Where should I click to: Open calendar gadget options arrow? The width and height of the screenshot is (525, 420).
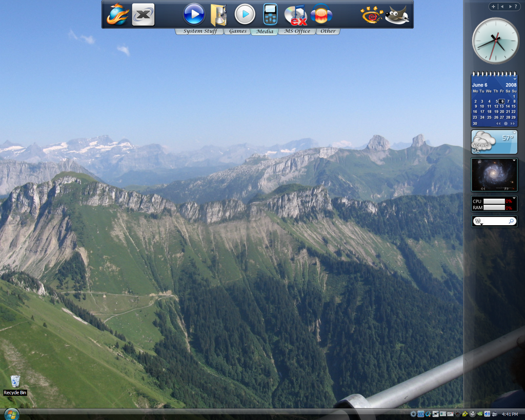[x=515, y=79]
